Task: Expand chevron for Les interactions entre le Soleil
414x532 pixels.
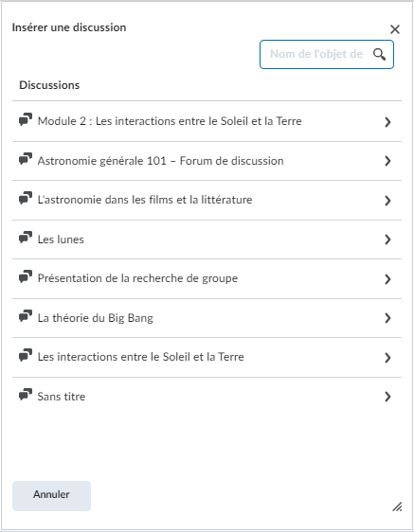Action: (x=387, y=358)
